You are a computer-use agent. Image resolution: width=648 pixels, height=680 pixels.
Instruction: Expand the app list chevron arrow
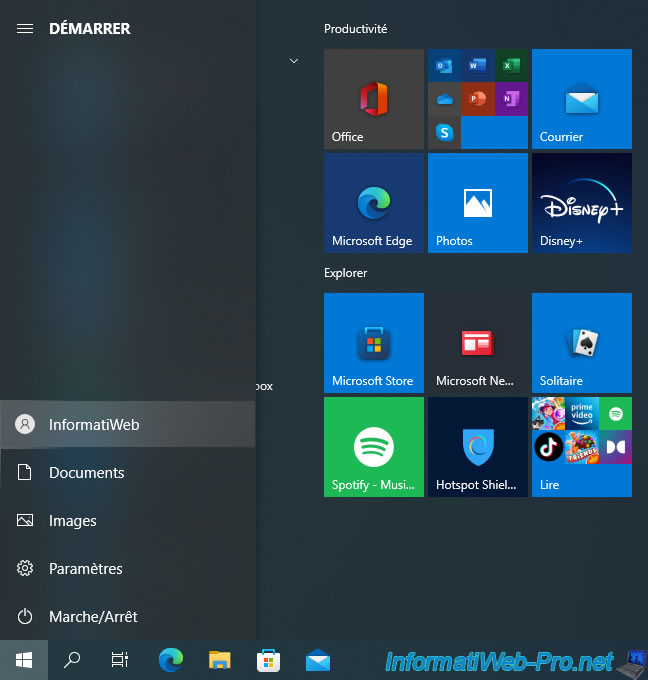point(294,61)
